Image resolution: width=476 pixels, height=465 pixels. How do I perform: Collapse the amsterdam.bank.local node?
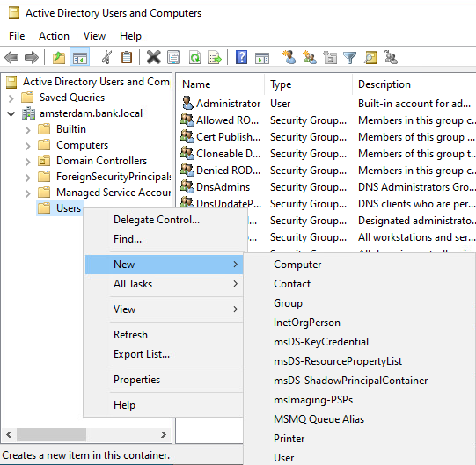[x=11, y=114]
